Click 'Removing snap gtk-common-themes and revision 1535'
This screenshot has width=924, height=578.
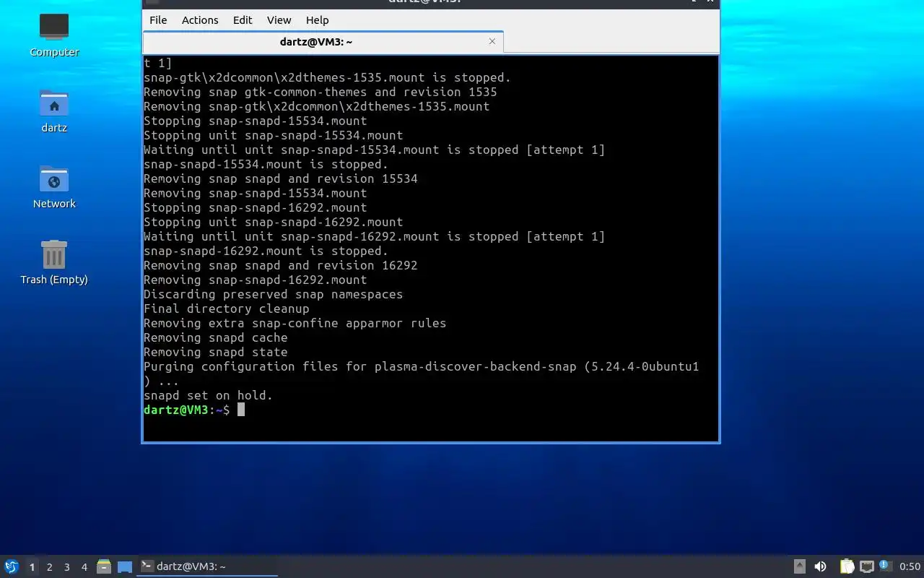tap(320, 92)
